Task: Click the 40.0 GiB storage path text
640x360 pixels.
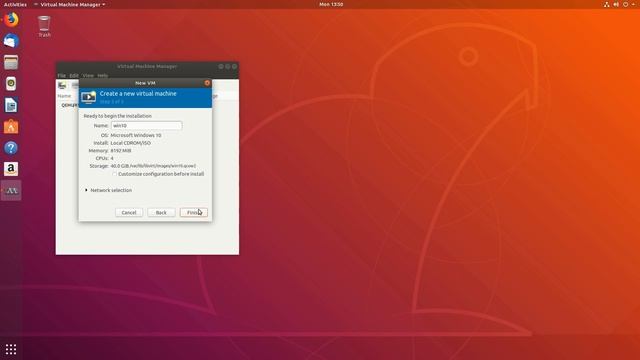Action: click(x=153, y=166)
